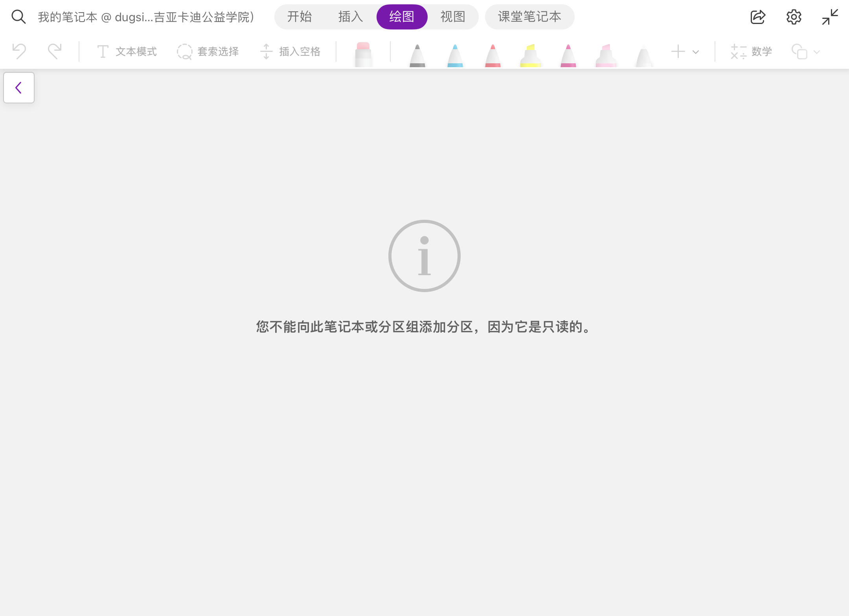Select the pink highlighter
Image resolution: width=849 pixels, height=616 pixels.
606,55
